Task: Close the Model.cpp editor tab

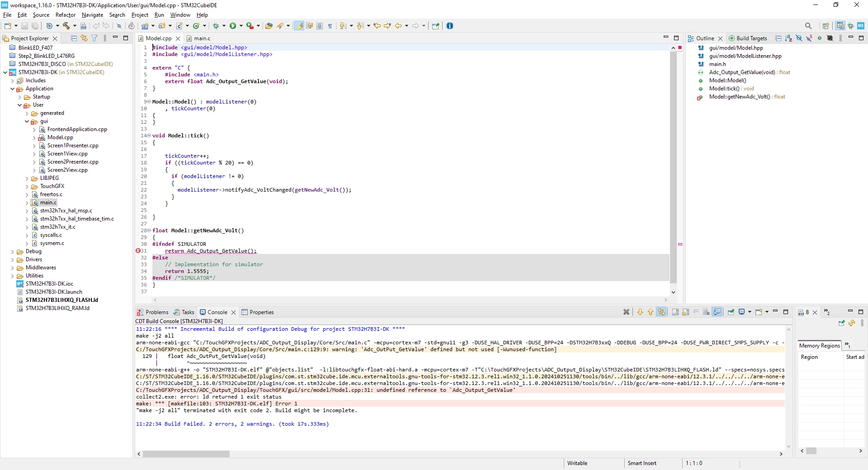Action: (178, 38)
